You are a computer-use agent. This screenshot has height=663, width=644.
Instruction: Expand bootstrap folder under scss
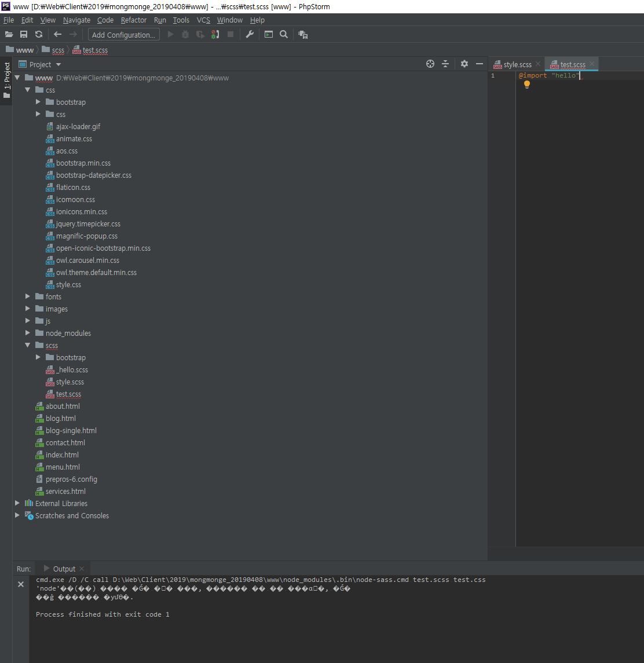[x=38, y=357]
